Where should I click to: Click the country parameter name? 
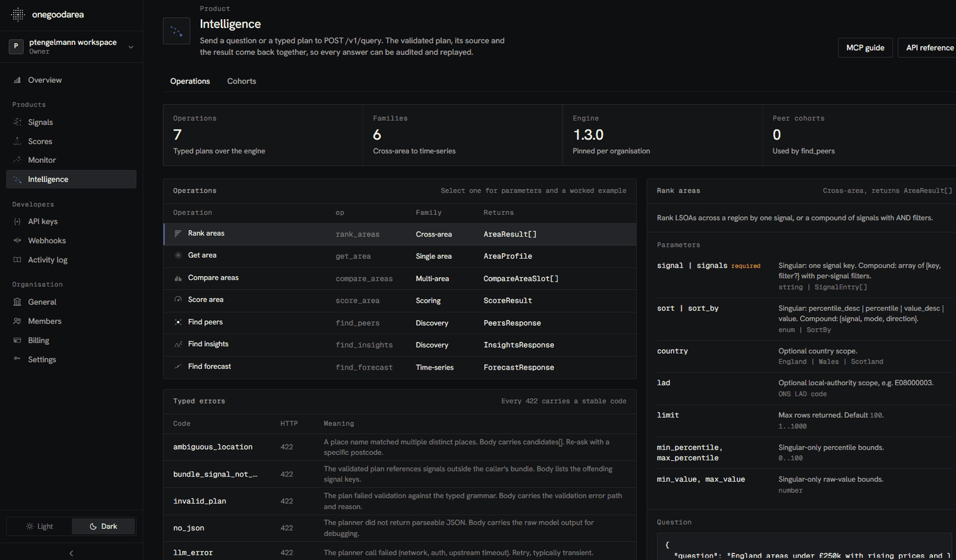pos(672,351)
